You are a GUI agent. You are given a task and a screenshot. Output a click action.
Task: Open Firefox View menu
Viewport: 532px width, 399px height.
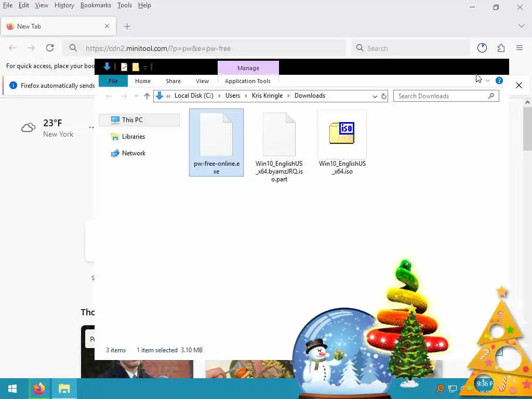42,5
